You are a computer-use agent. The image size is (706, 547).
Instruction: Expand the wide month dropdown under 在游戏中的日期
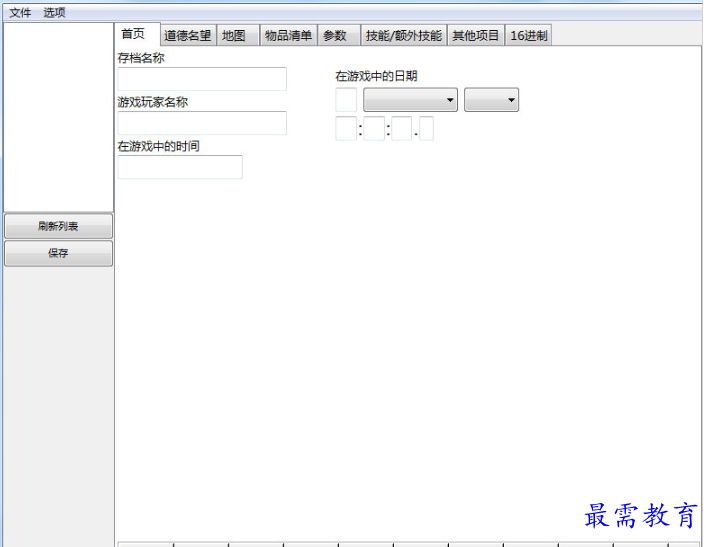pos(410,100)
